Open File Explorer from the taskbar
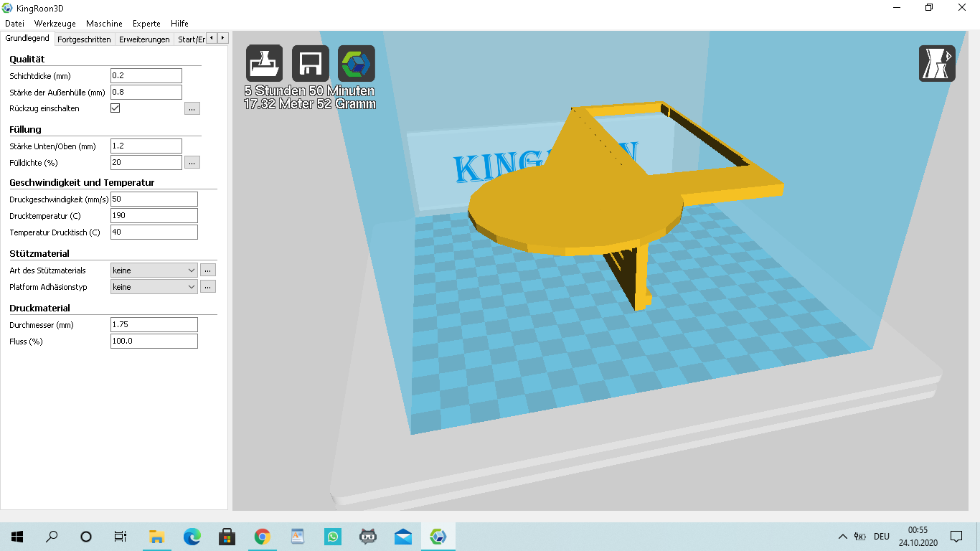 click(x=156, y=537)
